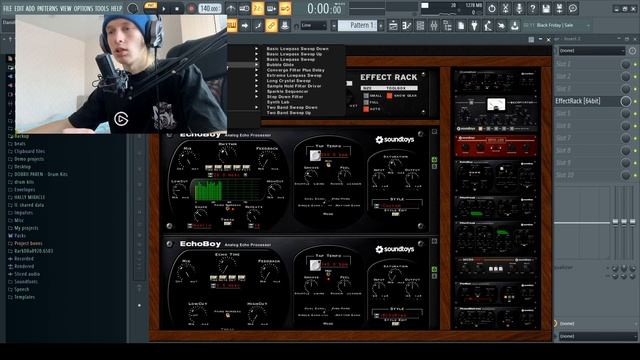The image size is (640, 360).
Task: Expand the Clipboard files folder
Action: (27, 151)
